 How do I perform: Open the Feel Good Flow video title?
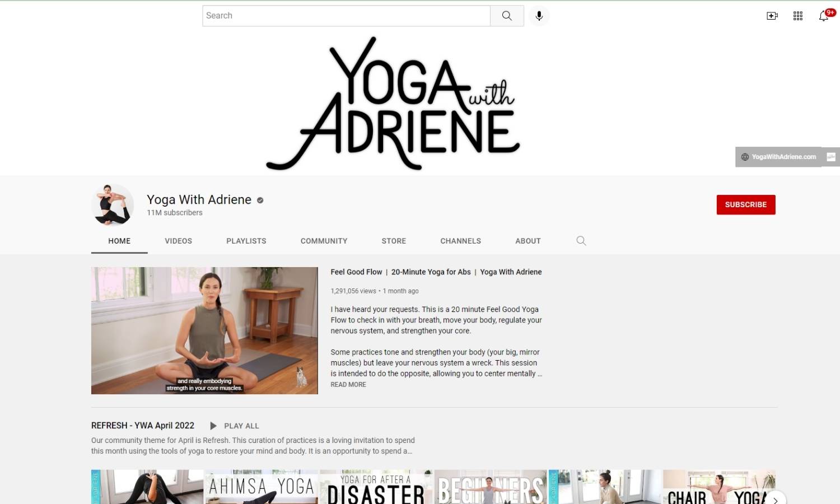pos(436,272)
